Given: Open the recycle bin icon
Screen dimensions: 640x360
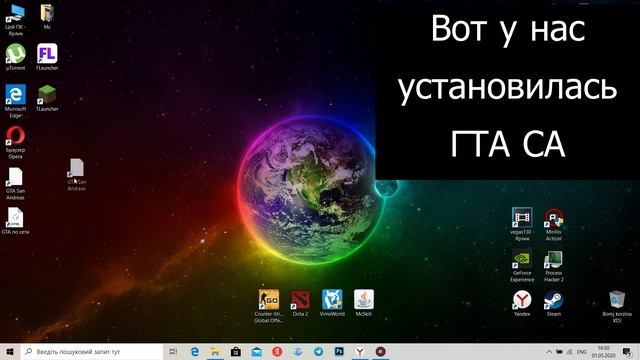Looking at the screenshot, I should click(x=617, y=307).
